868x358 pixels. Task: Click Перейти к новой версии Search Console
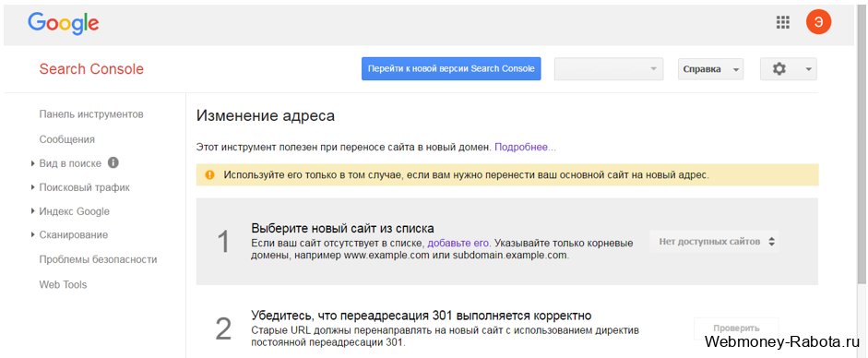pyautogui.click(x=451, y=69)
